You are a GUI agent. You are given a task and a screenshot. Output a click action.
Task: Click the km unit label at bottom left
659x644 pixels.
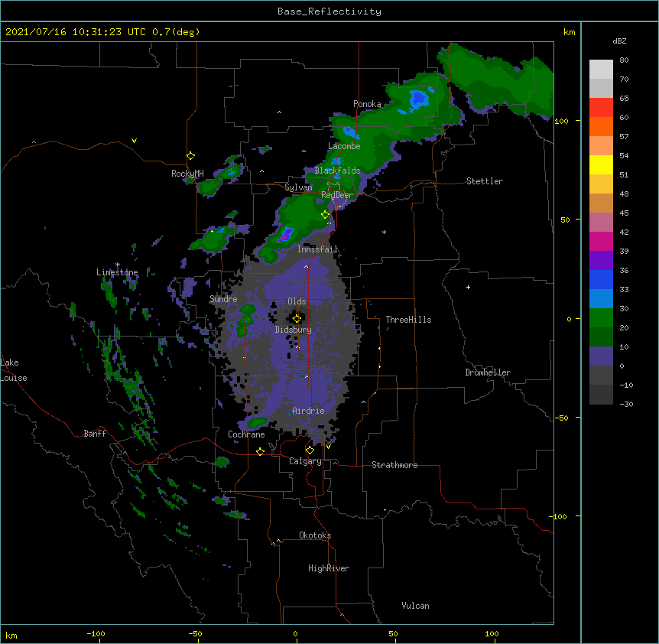[11, 635]
